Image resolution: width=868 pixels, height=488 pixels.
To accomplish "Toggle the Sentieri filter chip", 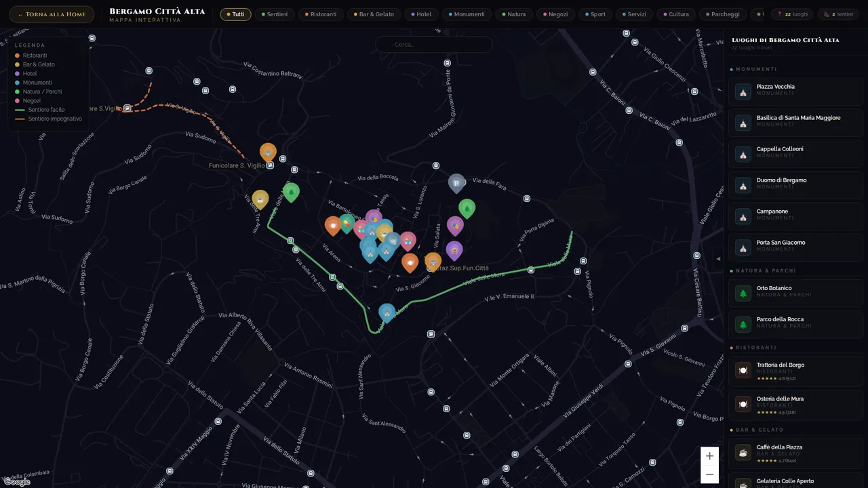I will pyautogui.click(x=275, y=14).
